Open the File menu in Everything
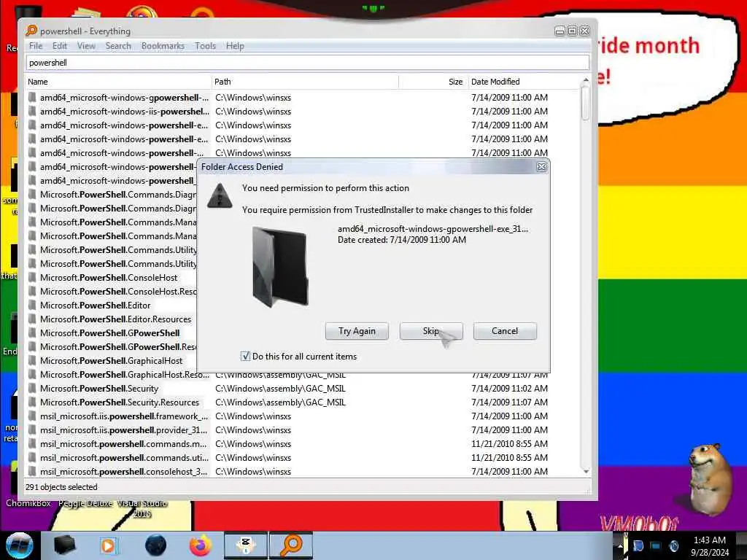Image resolution: width=747 pixels, height=560 pixels. (x=36, y=46)
